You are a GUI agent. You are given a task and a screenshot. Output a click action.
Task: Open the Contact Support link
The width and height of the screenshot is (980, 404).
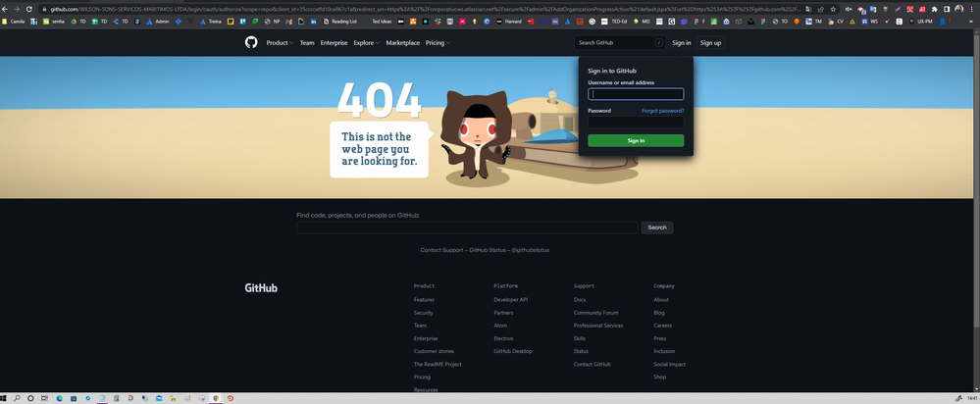pos(441,250)
